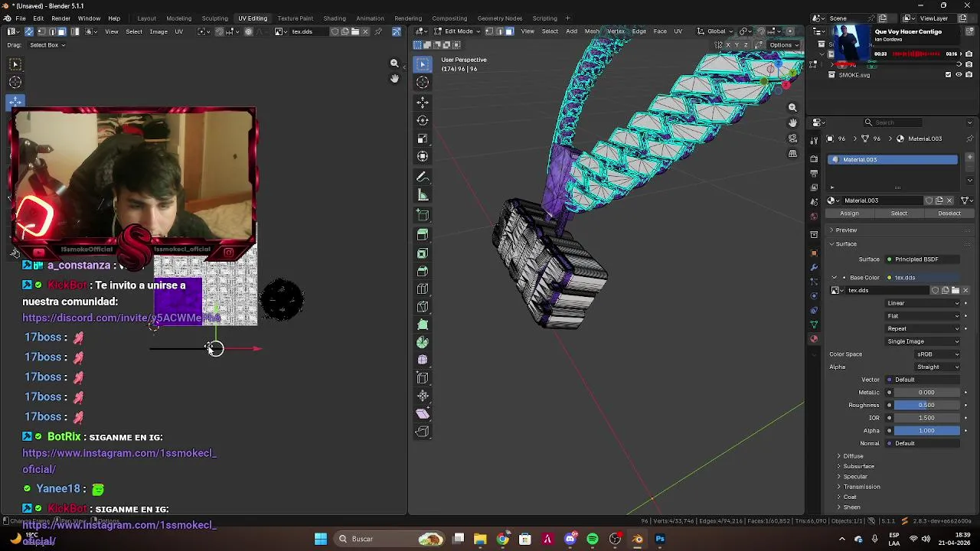Open the Repeat extension dropdown
The image size is (980, 551).
coord(923,328)
